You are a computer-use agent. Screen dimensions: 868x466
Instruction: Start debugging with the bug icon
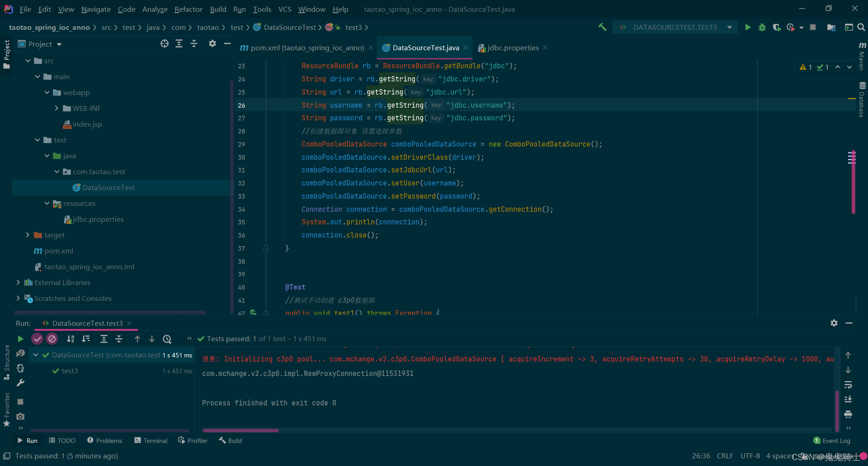point(762,27)
